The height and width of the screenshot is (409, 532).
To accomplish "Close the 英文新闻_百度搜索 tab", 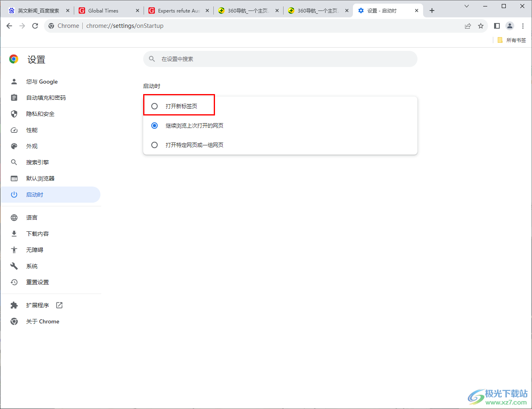I will pyautogui.click(x=68, y=10).
